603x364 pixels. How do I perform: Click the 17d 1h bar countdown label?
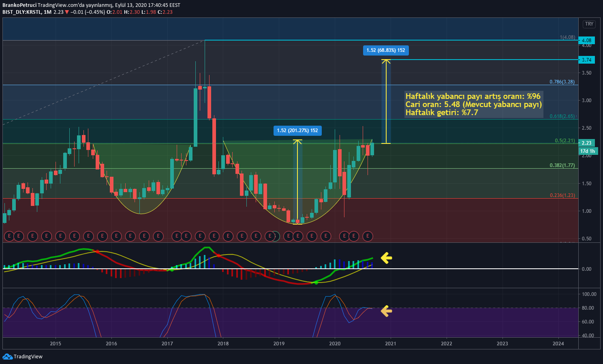point(588,151)
